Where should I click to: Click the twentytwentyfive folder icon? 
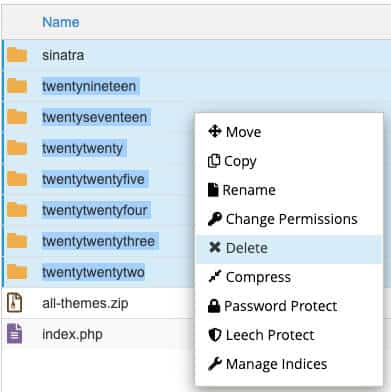[17, 179]
